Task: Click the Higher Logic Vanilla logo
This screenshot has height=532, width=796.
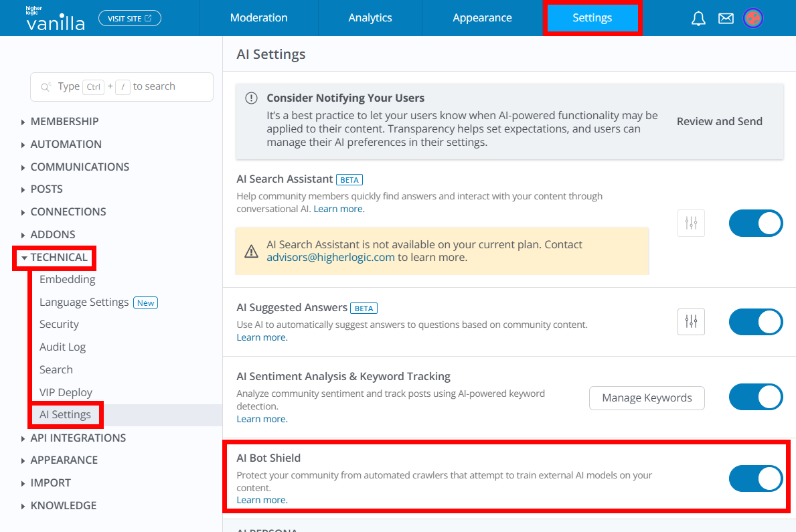Action: point(56,19)
